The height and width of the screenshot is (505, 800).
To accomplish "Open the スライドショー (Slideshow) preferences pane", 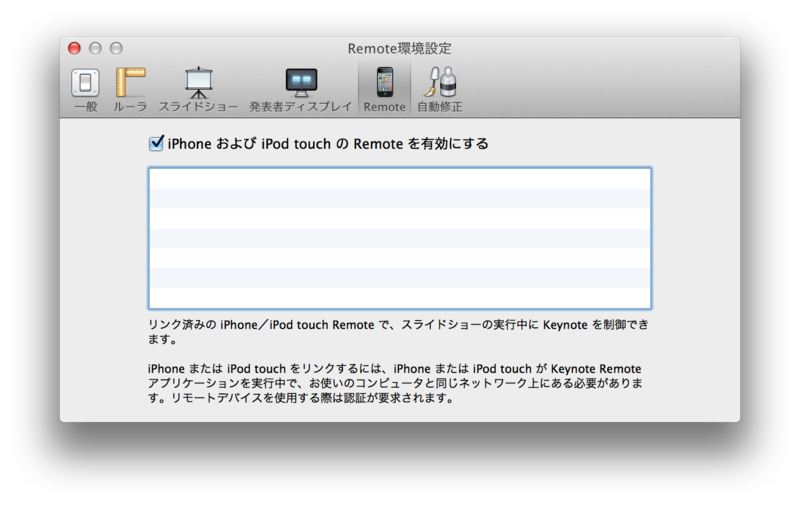I will (x=198, y=89).
